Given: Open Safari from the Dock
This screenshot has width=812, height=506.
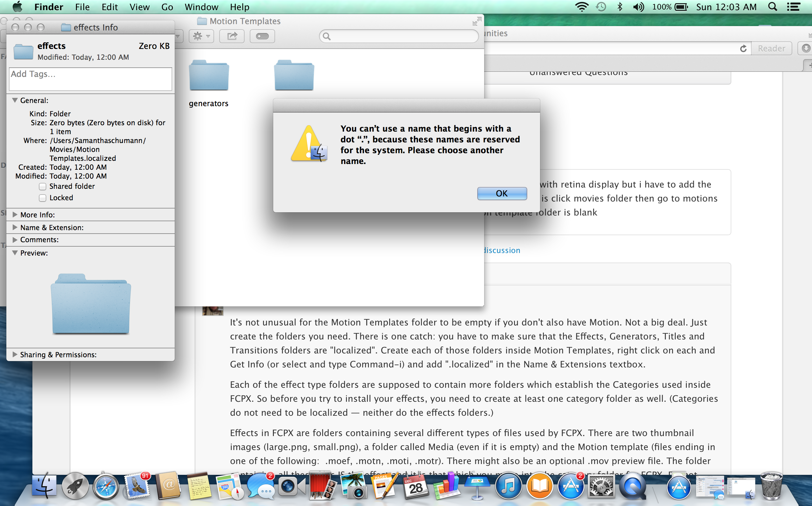Looking at the screenshot, I should 106,486.
